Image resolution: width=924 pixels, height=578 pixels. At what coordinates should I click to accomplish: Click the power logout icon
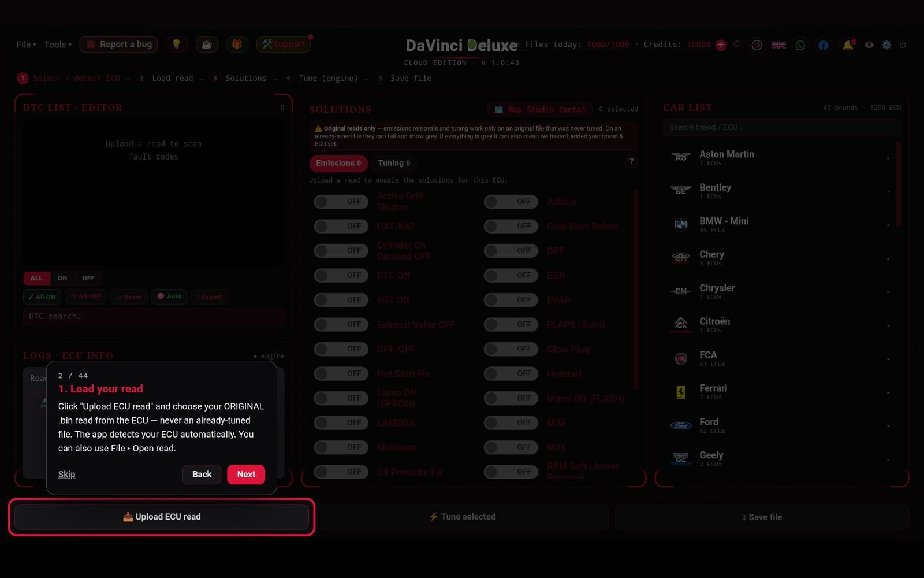point(903,45)
